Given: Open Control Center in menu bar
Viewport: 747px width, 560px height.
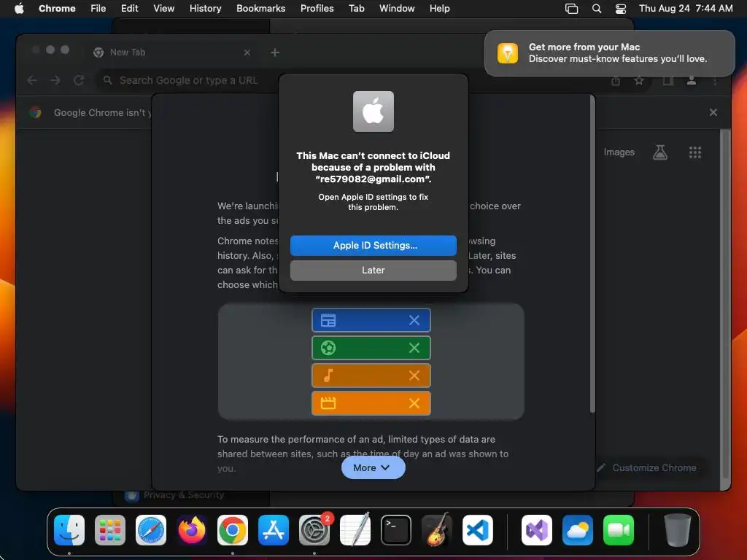Looking at the screenshot, I should pyautogui.click(x=621, y=8).
